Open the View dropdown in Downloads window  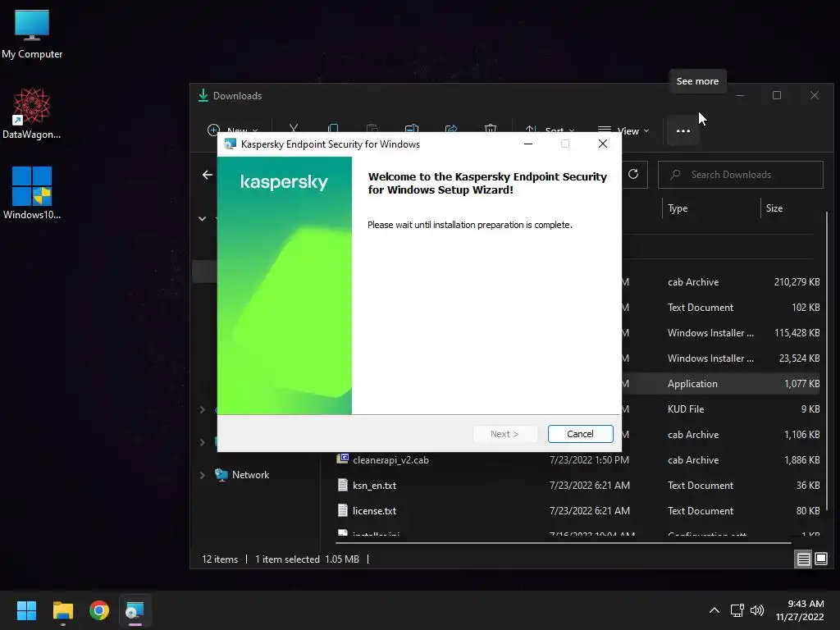click(623, 130)
